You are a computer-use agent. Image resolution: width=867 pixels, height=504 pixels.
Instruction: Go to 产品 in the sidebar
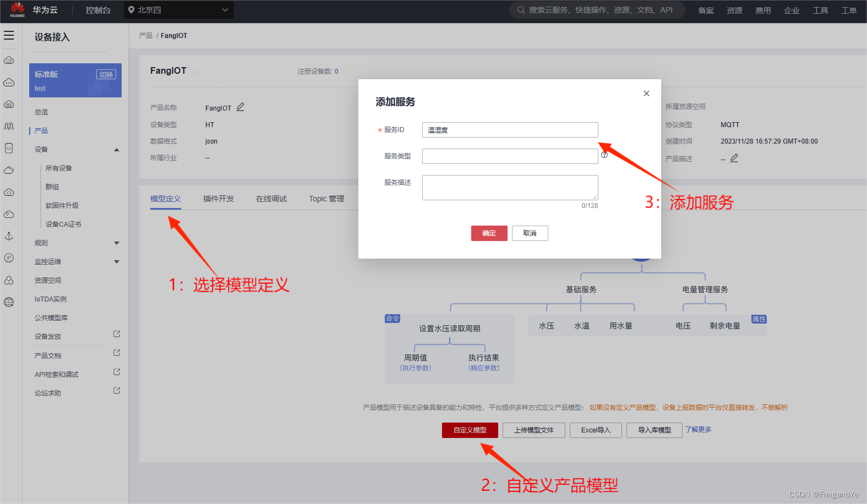tap(41, 131)
